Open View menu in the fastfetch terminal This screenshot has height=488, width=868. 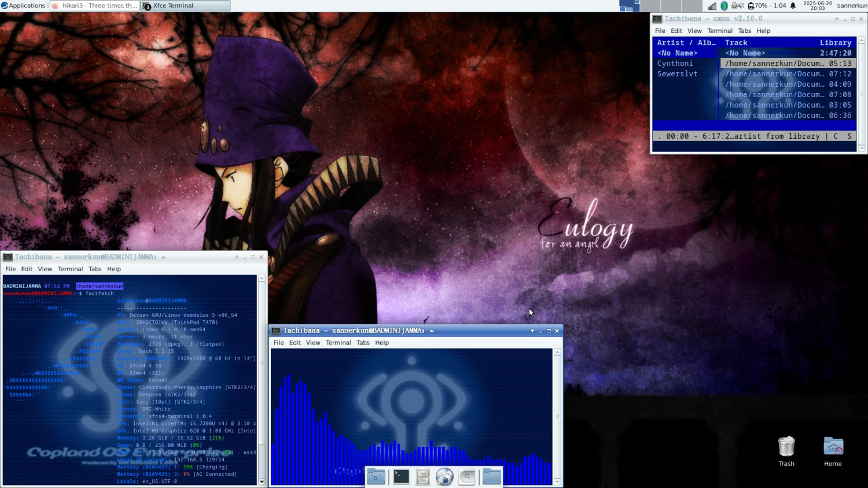pyautogui.click(x=45, y=269)
